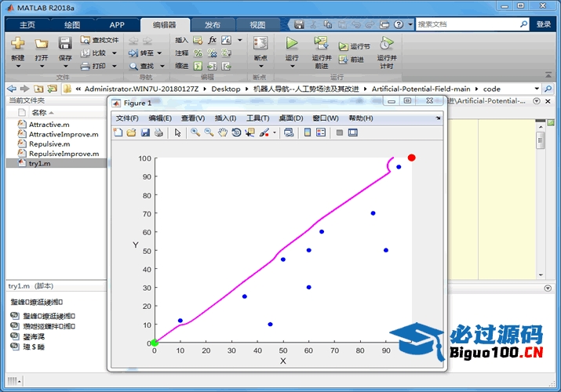Screen dimensions: 561x392
Task: Open the dropdown arrow beside the Brush tool
Action: coord(274,132)
